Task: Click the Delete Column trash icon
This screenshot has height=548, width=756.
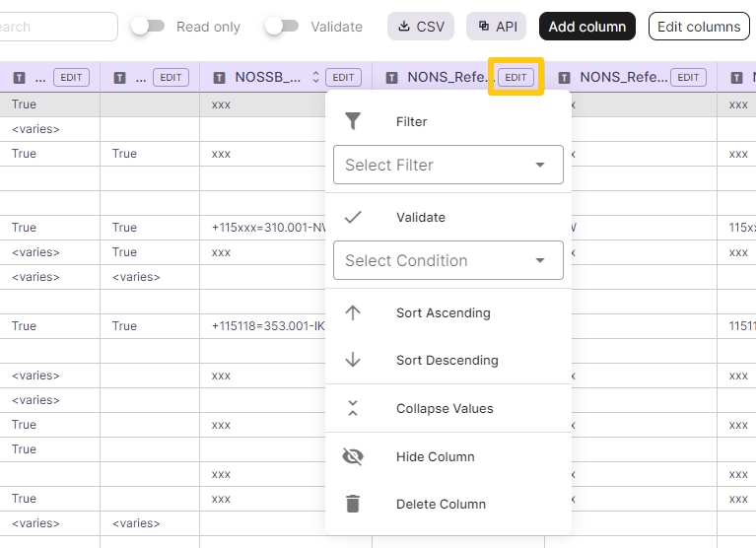Action: coord(353,504)
